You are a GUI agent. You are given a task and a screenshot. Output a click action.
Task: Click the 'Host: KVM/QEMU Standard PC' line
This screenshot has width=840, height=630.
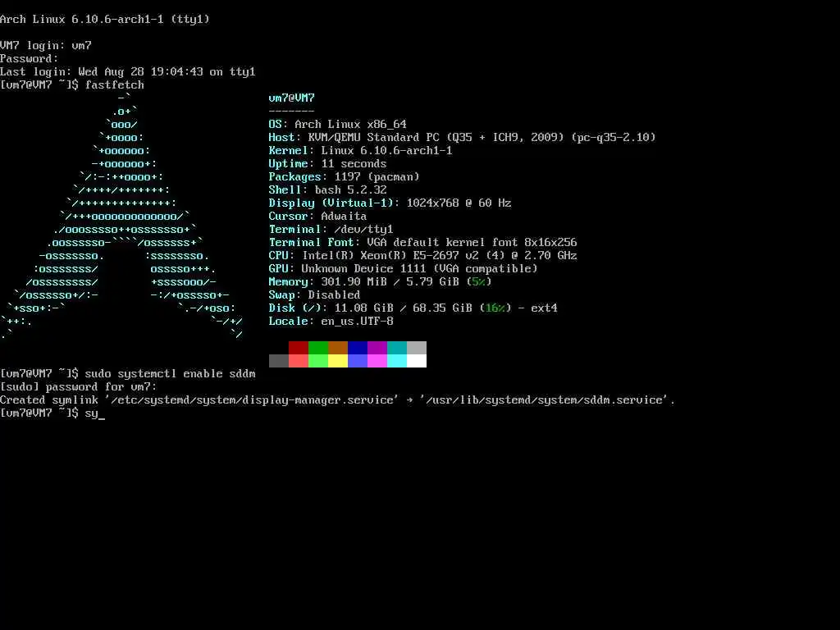(462, 137)
